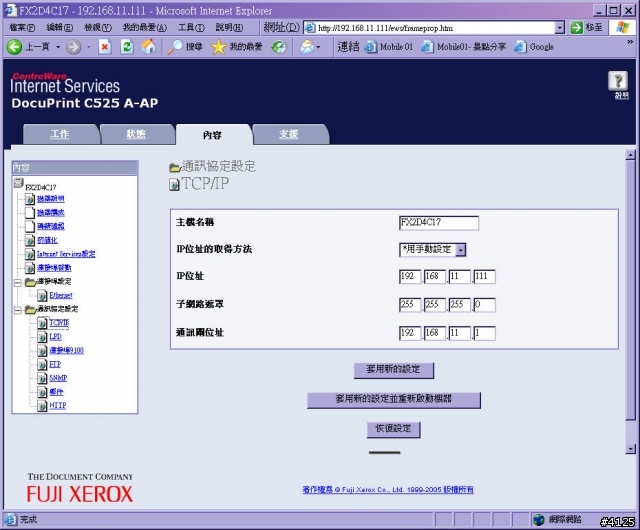640x530 pixels.
Task: Open the Mail icon dropdown arrow
Action: click(318, 47)
